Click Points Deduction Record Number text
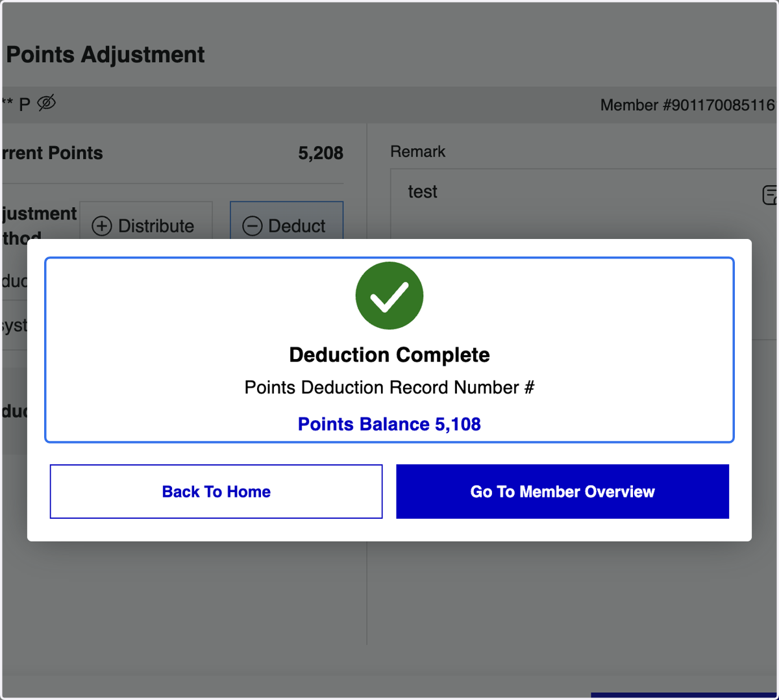This screenshot has height=700, width=779. (389, 388)
